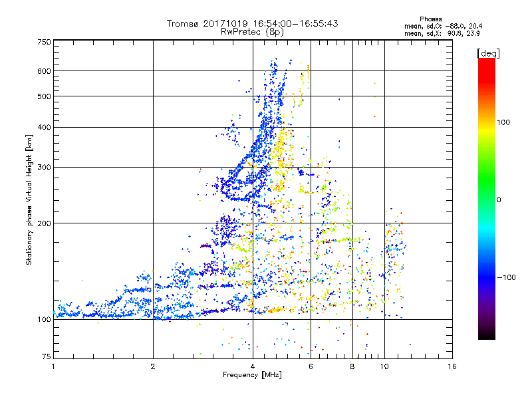532x399 pixels.
Task: Click the y-axis tick label '400'
Action: pos(44,128)
